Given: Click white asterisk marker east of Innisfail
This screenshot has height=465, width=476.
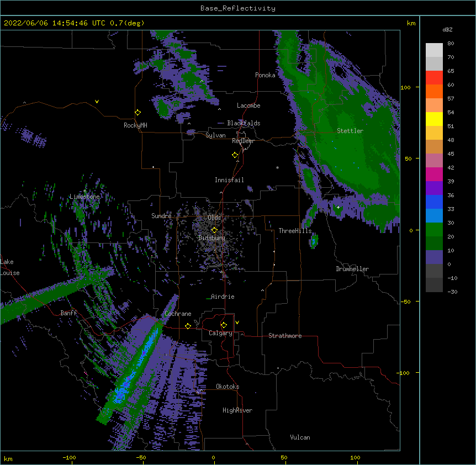Looking at the screenshot, I should [x=277, y=167].
